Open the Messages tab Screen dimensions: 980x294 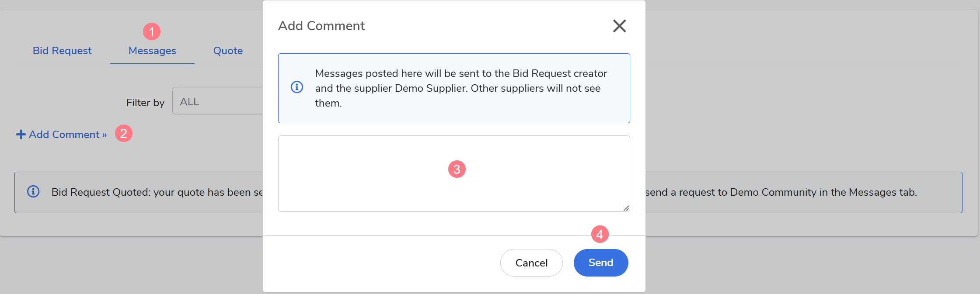pyautogui.click(x=152, y=51)
